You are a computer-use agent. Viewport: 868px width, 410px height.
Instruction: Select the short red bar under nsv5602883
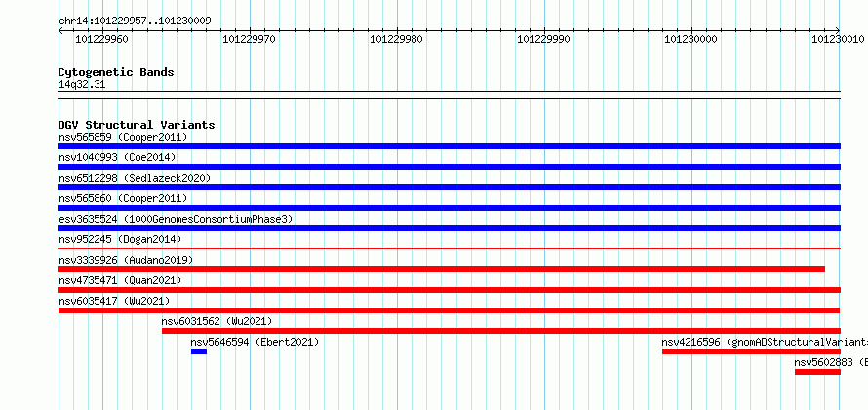tap(817, 372)
